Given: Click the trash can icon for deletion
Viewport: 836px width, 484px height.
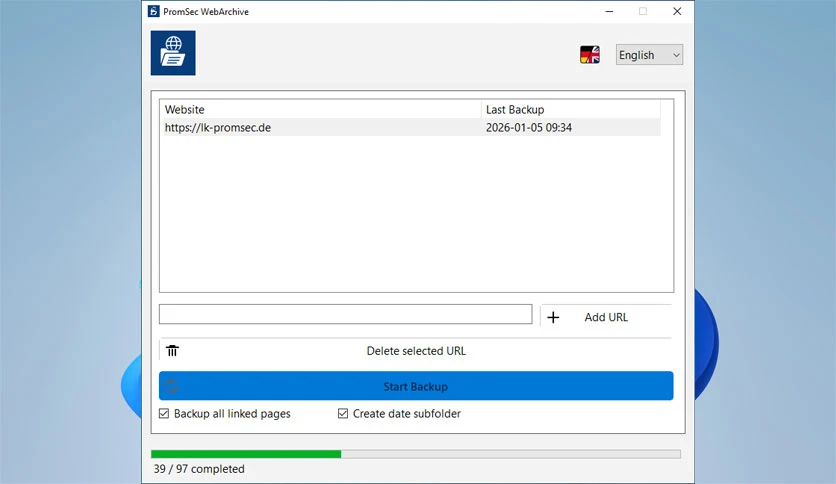Looking at the screenshot, I should [x=172, y=351].
